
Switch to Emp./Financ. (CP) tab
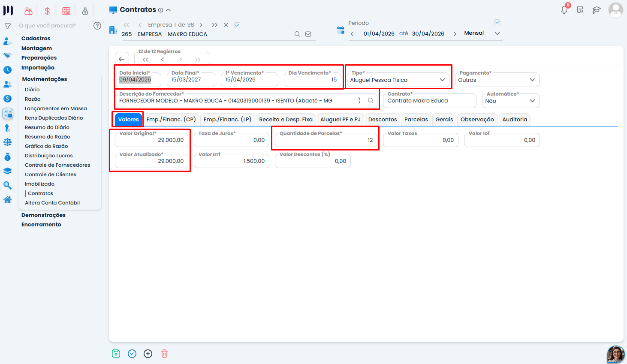coord(171,120)
